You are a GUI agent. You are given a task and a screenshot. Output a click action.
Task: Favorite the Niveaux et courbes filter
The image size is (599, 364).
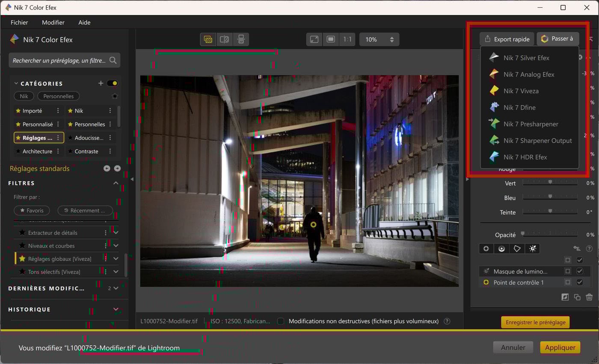tap(22, 246)
